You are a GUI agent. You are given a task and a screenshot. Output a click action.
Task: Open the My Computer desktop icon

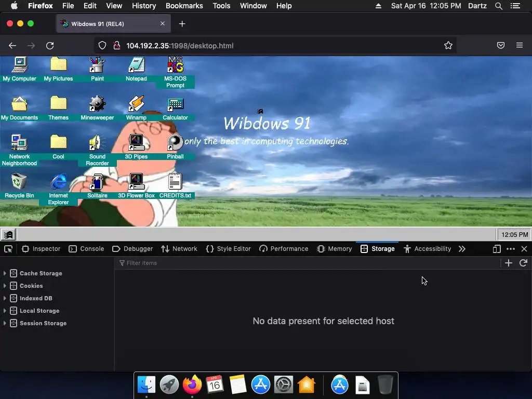(19, 69)
